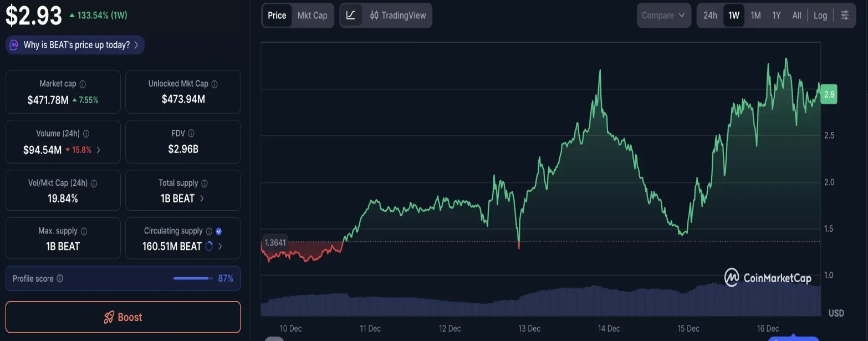Click info icon next to FDV
The width and height of the screenshot is (868, 341).
click(191, 134)
